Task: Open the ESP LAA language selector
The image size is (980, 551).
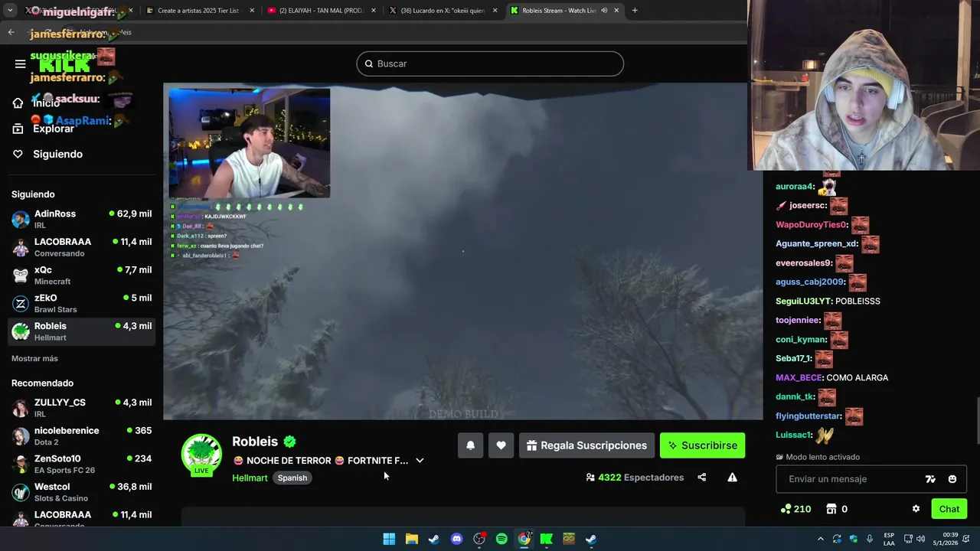Action: coord(889,539)
